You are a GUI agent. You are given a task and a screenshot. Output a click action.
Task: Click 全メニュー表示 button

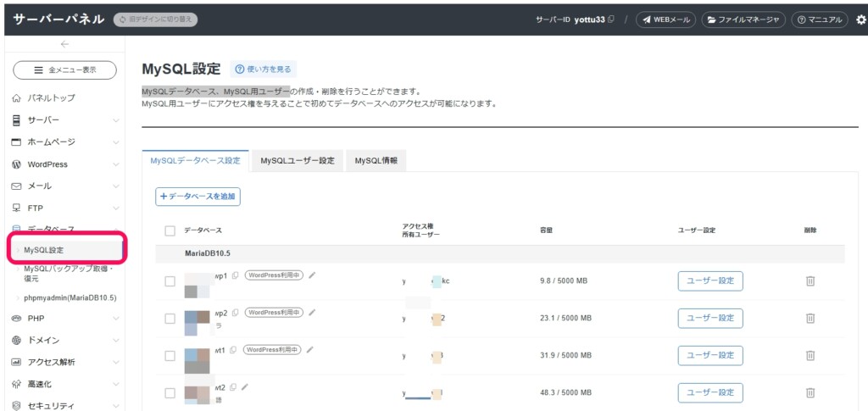64,70
